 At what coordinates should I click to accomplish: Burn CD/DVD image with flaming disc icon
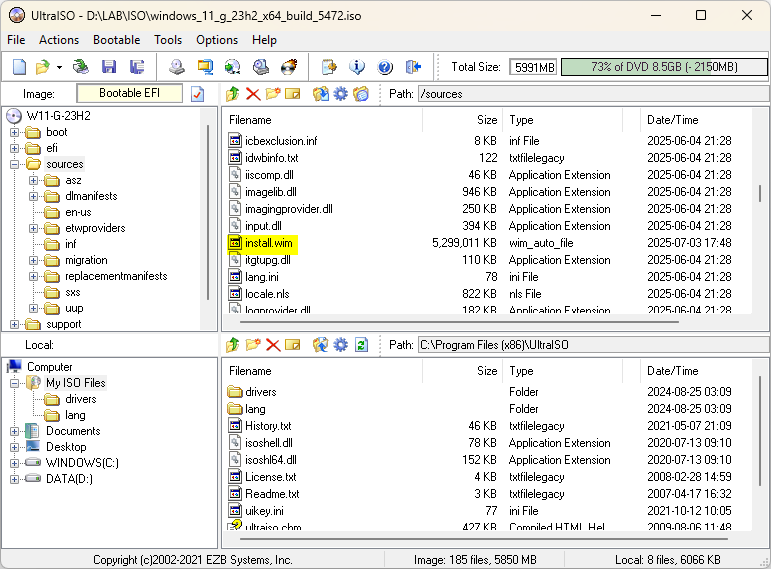289,66
